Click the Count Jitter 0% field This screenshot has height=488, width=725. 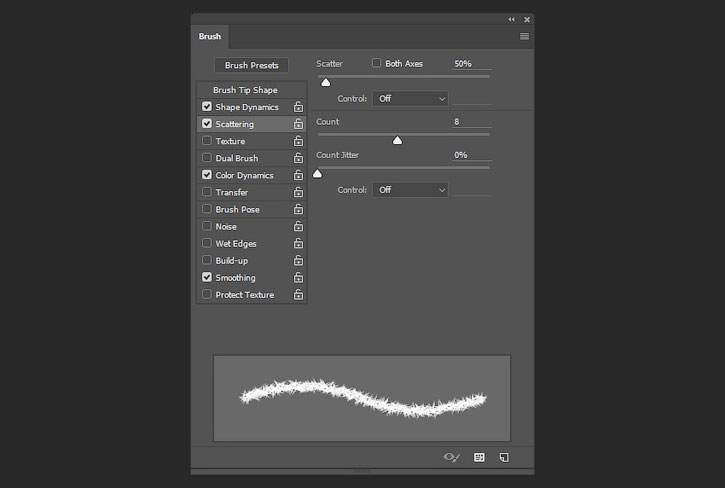click(x=471, y=155)
